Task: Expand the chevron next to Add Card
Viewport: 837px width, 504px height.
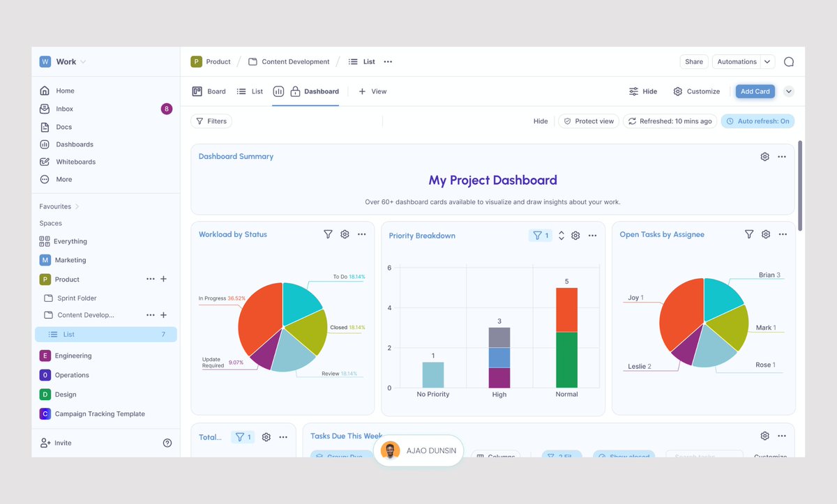Action: point(789,91)
